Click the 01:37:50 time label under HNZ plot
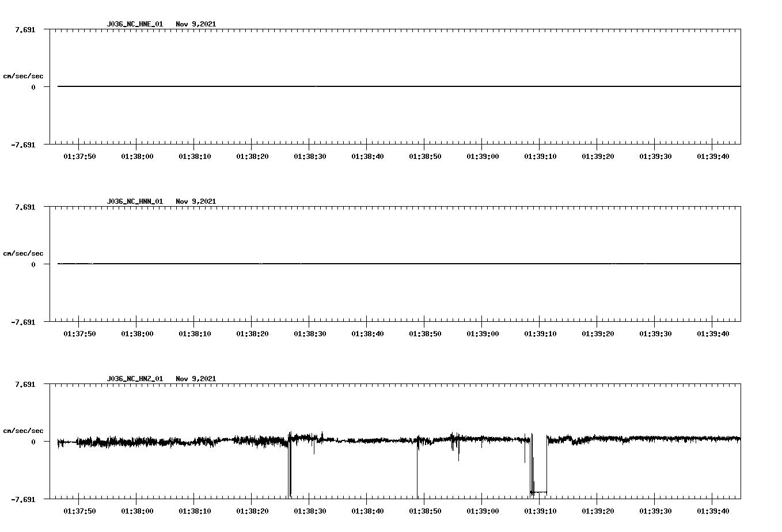This screenshot has width=782, height=532. point(79,511)
